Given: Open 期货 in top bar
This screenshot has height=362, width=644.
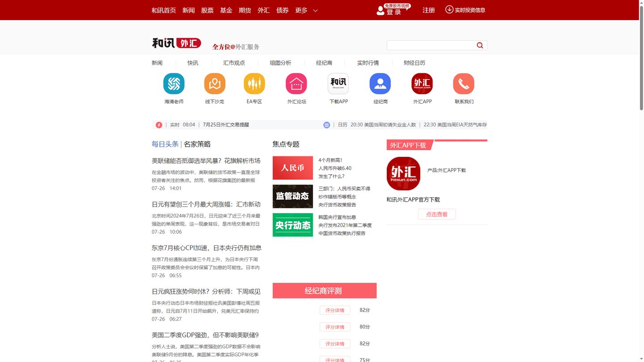Looking at the screenshot, I should [x=245, y=10].
